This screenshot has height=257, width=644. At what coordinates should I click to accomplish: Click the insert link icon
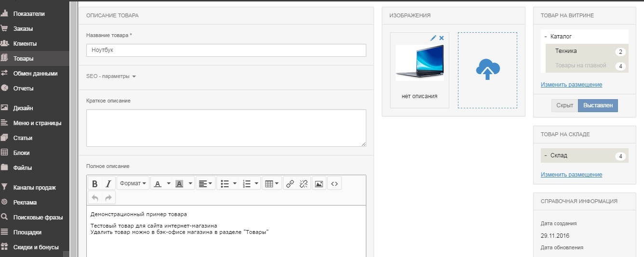(x=290, y=183)
